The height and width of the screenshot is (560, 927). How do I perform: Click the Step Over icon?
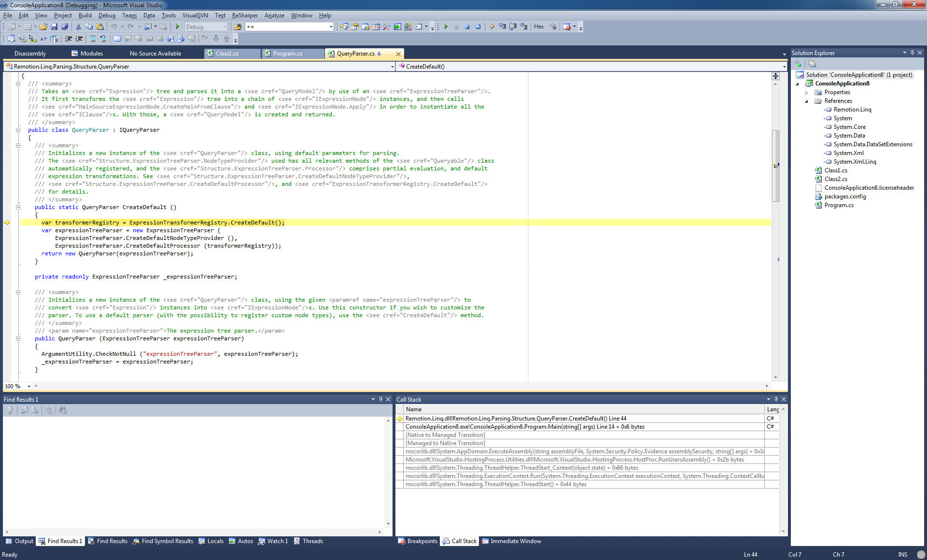point(513,27)
